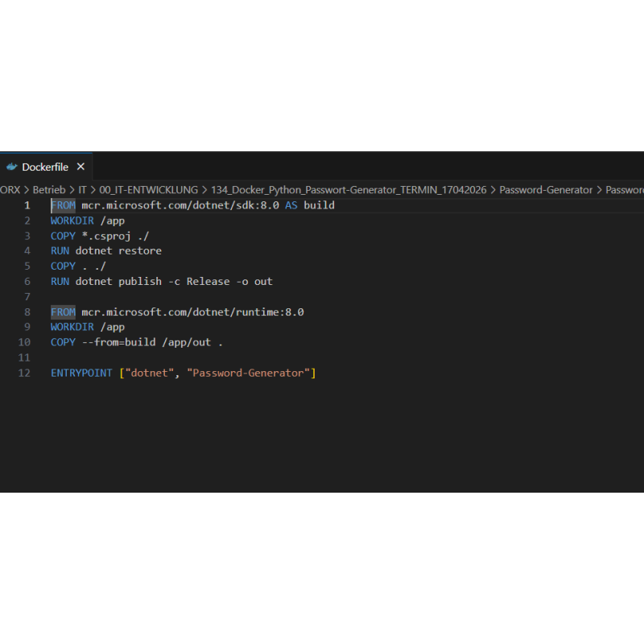
Task: Open the Password-Generator breadcrumb dropdown
Action: click(x=544, y=189)
